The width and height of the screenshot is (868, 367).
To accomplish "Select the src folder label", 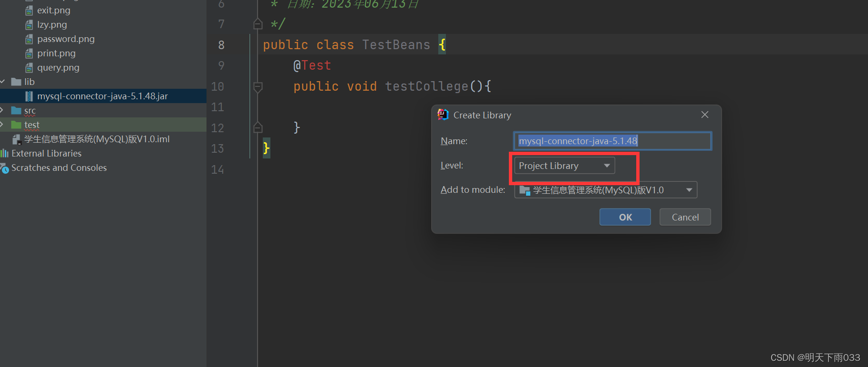I will click(x=30, y=111).
